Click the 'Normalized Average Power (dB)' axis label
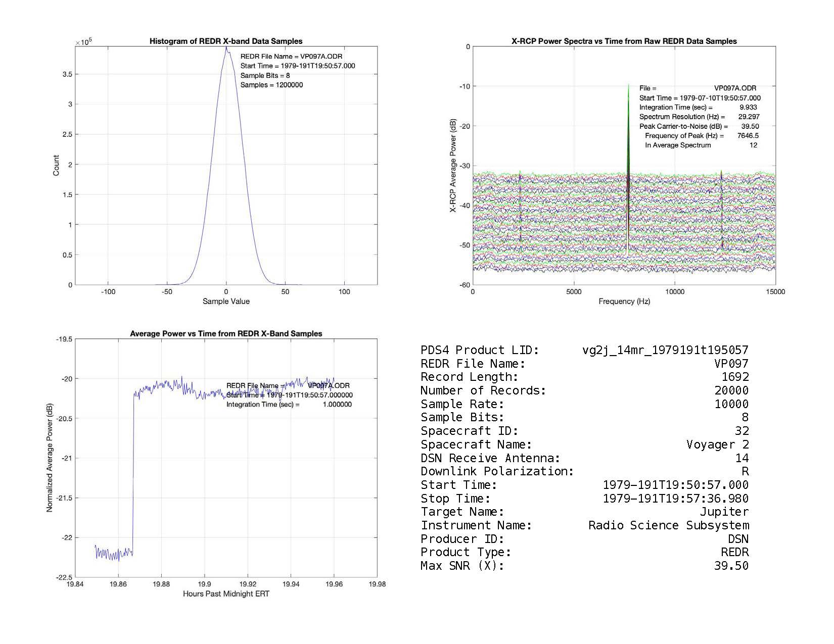Viewport: 834px width, 644px height. click(50, 458)
